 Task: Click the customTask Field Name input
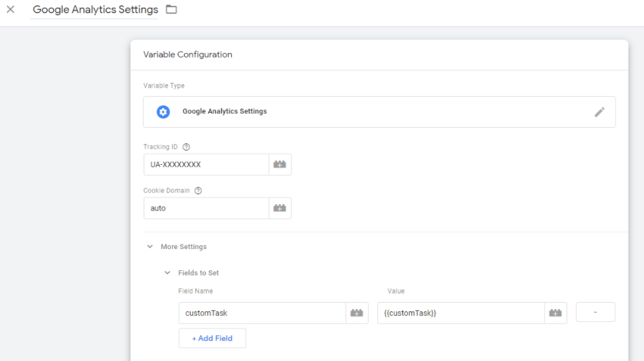pos(262,313)
